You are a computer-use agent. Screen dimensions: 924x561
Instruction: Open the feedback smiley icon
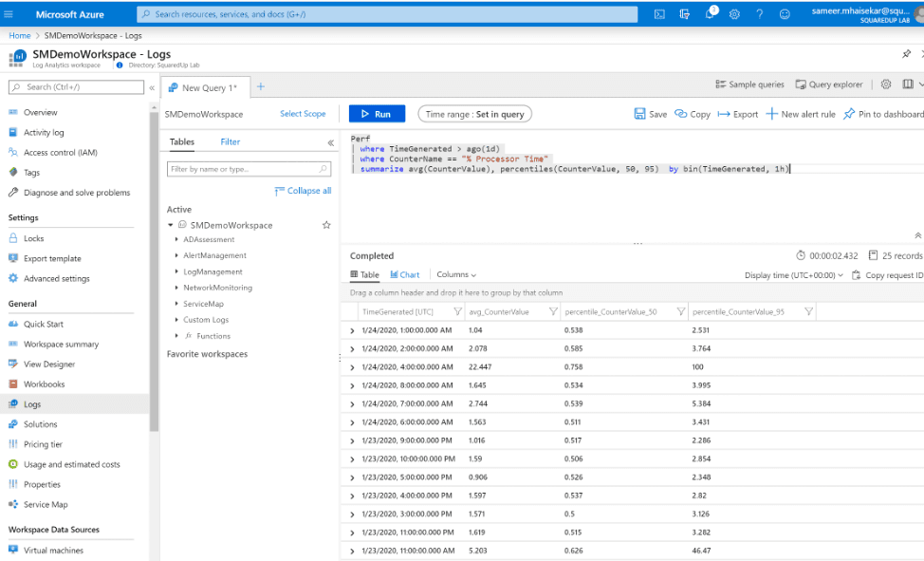click(785, 14)
